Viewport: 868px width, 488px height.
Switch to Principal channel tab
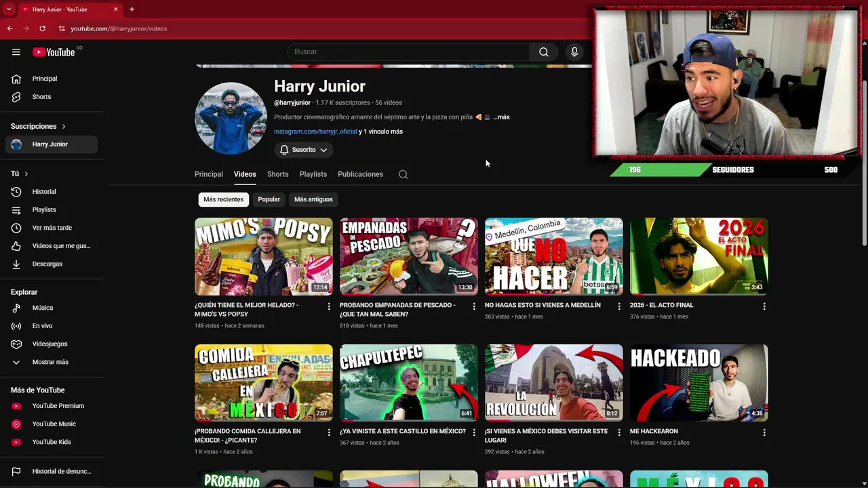[x=209, y=174]
